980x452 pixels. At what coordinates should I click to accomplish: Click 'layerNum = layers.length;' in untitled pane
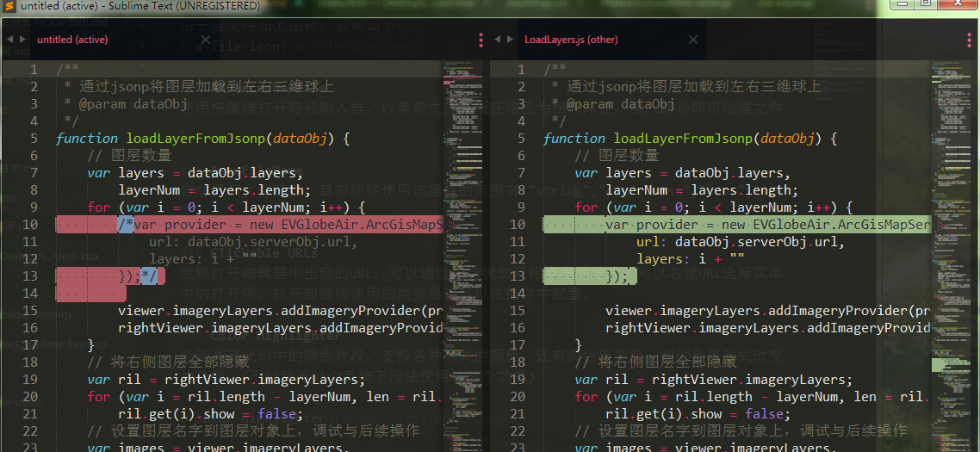pos(214,190)
